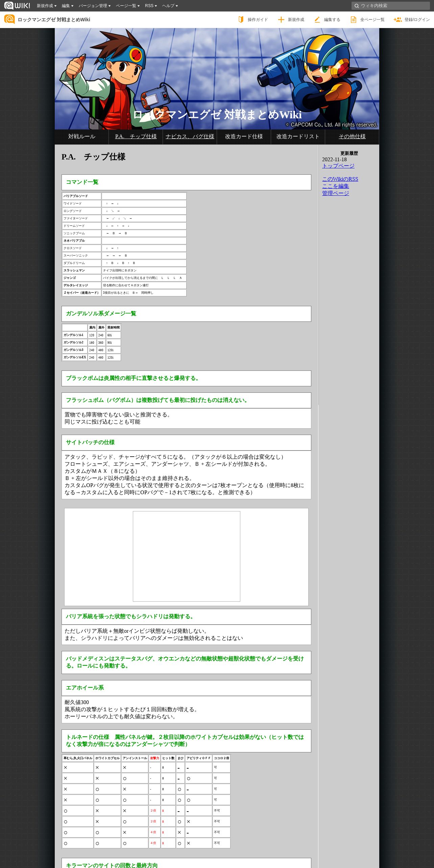The image size is (434, 868).
Task: Click the banner image with Netto and Rockman
Action: [217, 79]
